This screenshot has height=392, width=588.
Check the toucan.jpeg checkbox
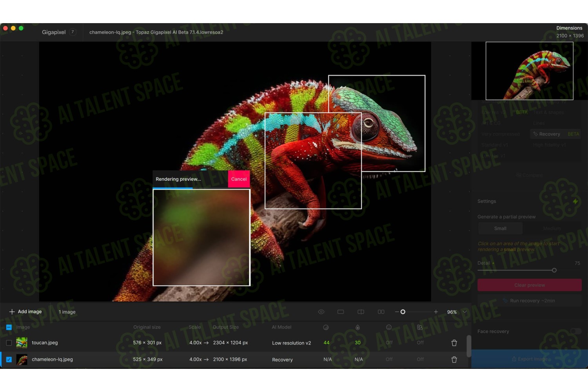tap(9, 343)
